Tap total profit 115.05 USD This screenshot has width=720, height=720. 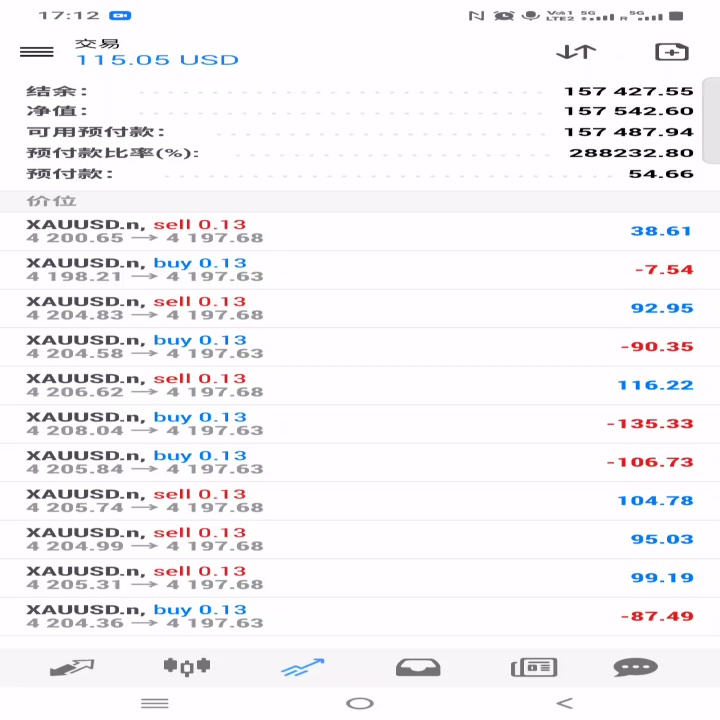(157, 60)
